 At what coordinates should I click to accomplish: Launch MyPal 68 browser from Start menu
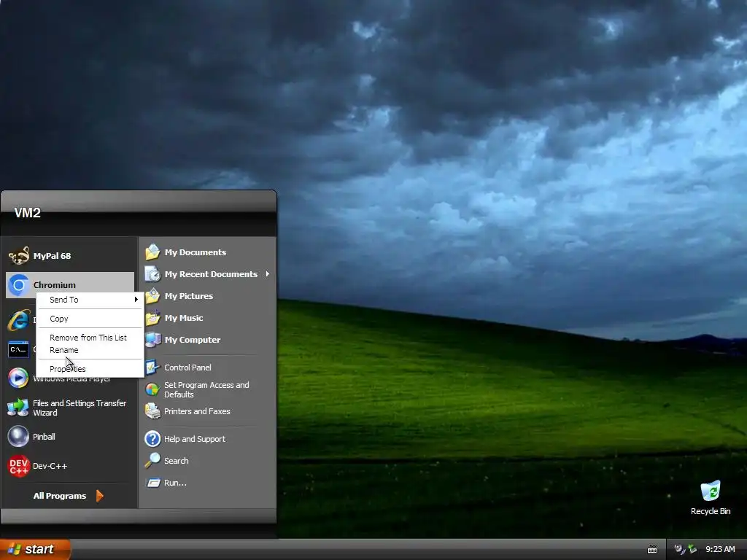pyautogui.click(x=69, y=256)
